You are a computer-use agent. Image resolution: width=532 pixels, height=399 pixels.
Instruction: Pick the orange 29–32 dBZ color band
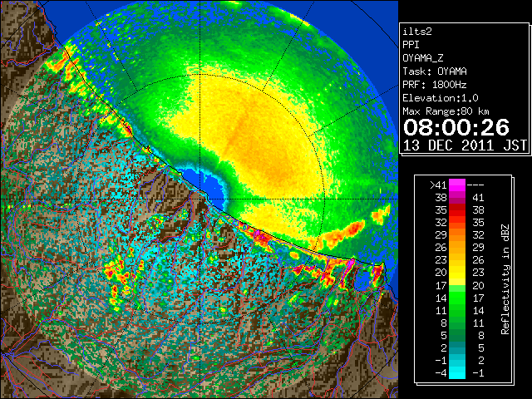[x=457, y=235]
